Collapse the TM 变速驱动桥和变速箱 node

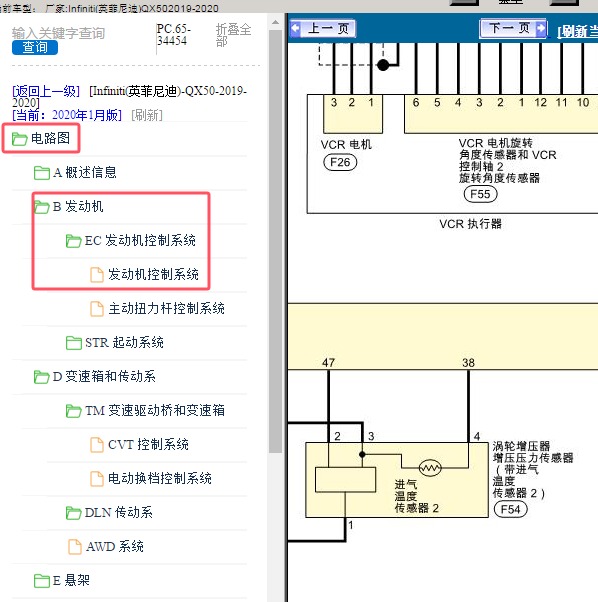point(155,410)
